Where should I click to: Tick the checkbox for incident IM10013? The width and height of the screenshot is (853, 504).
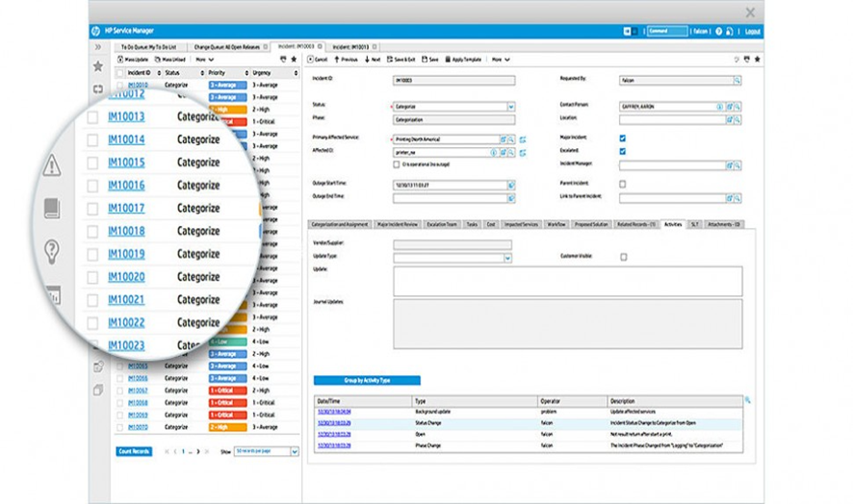(92, 117)
